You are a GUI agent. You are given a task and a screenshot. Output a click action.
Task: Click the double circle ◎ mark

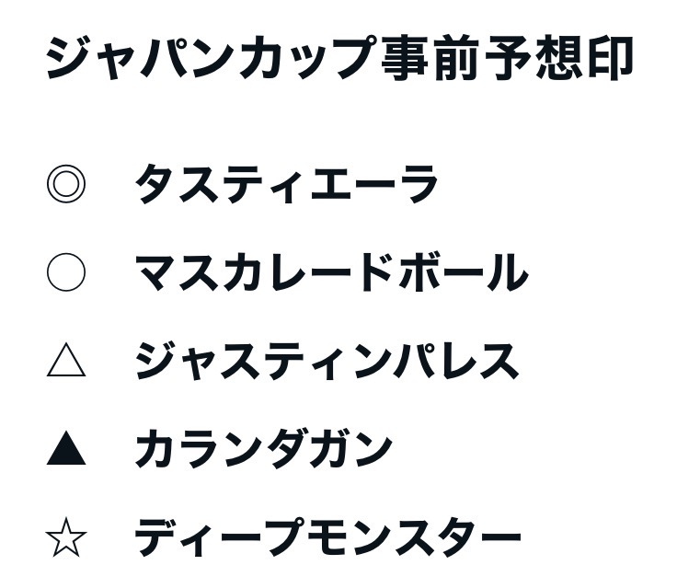coord(65,184)
